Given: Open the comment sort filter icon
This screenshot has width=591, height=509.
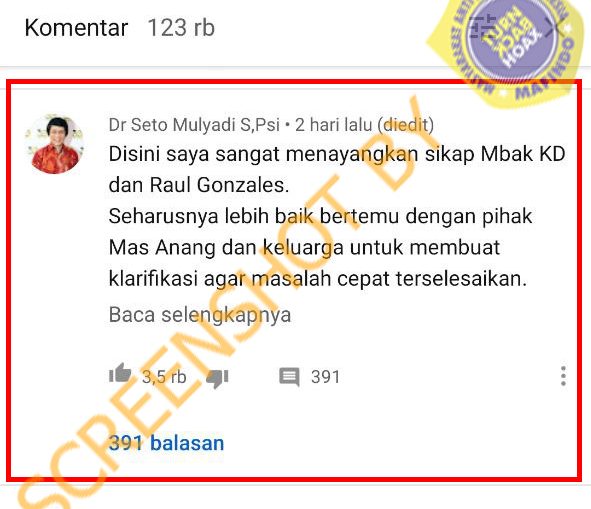Looking at the screenshot, I should [x=483, y=28].
